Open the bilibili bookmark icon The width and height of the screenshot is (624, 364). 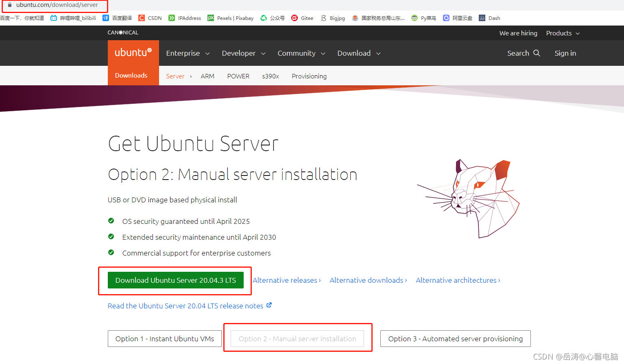point(54,18)
